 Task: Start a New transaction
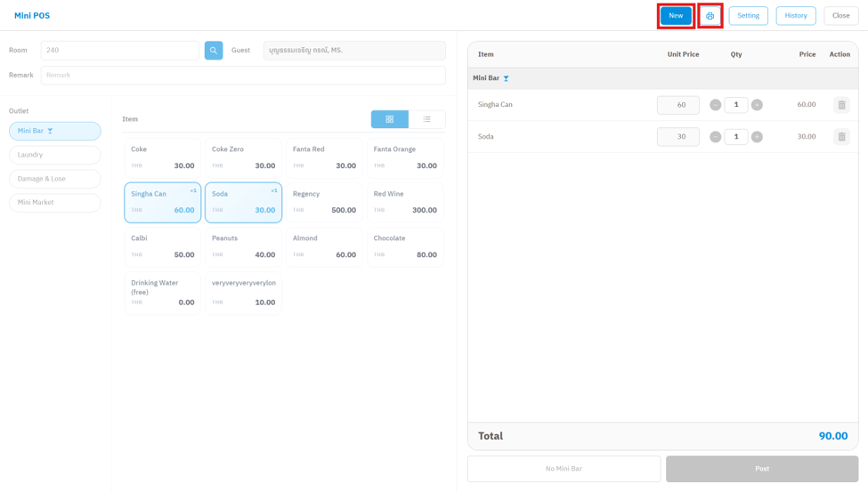(676, 15)
